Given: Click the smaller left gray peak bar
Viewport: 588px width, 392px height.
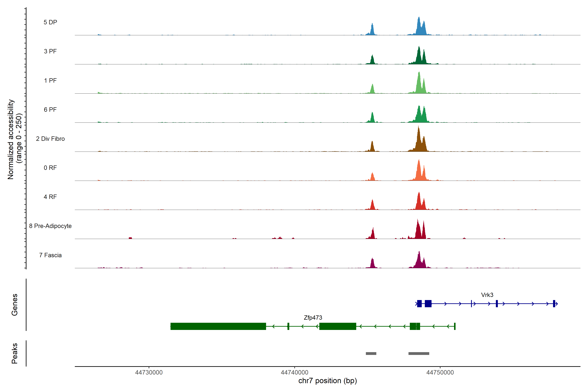Looking at the screenshot, I should (x=371, y=353).
